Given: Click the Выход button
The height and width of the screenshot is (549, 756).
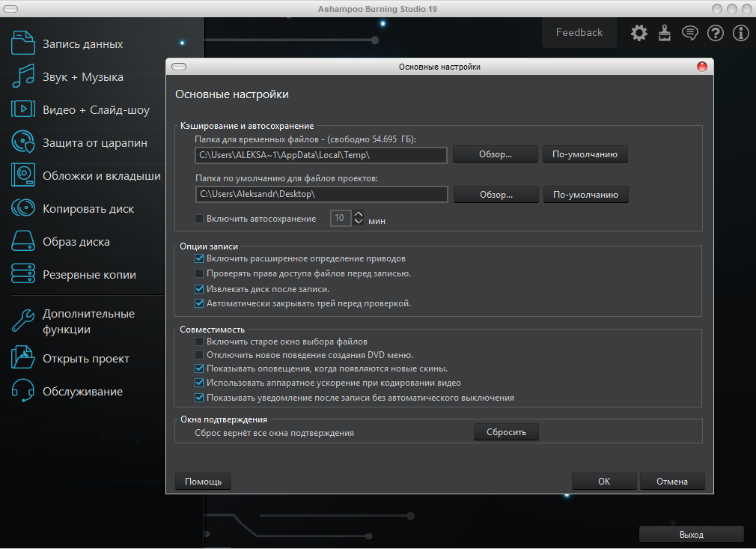Looking at the screenshot, I should coord(692,535).
